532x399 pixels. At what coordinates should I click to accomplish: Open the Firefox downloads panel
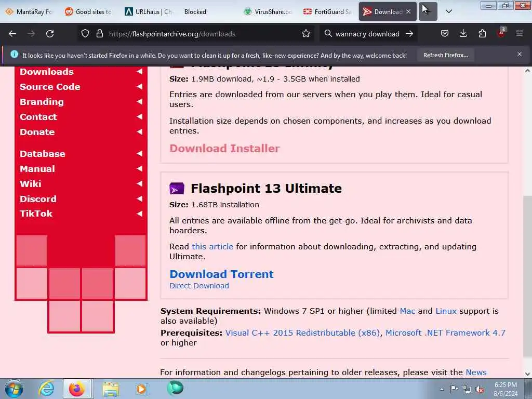(x=463, y=34)
